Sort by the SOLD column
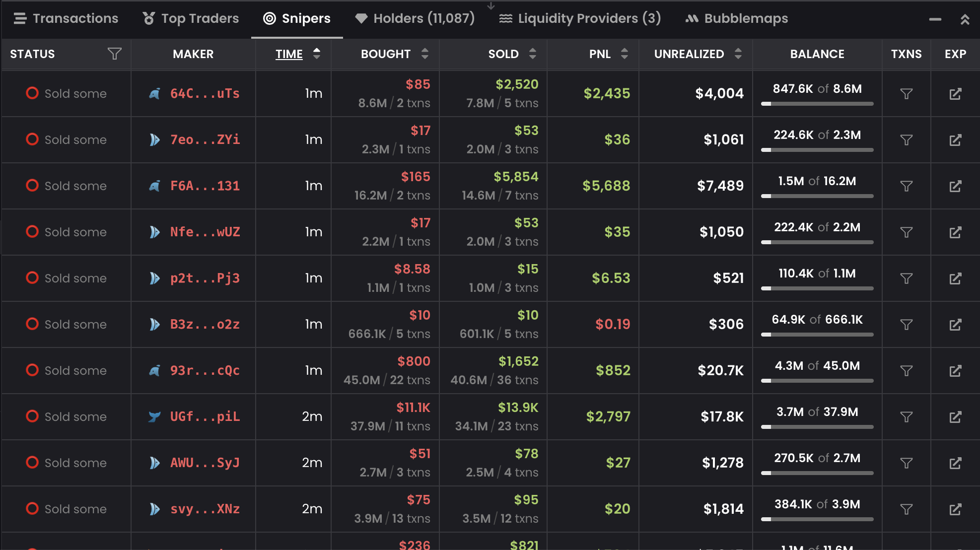 click(512, 54)
